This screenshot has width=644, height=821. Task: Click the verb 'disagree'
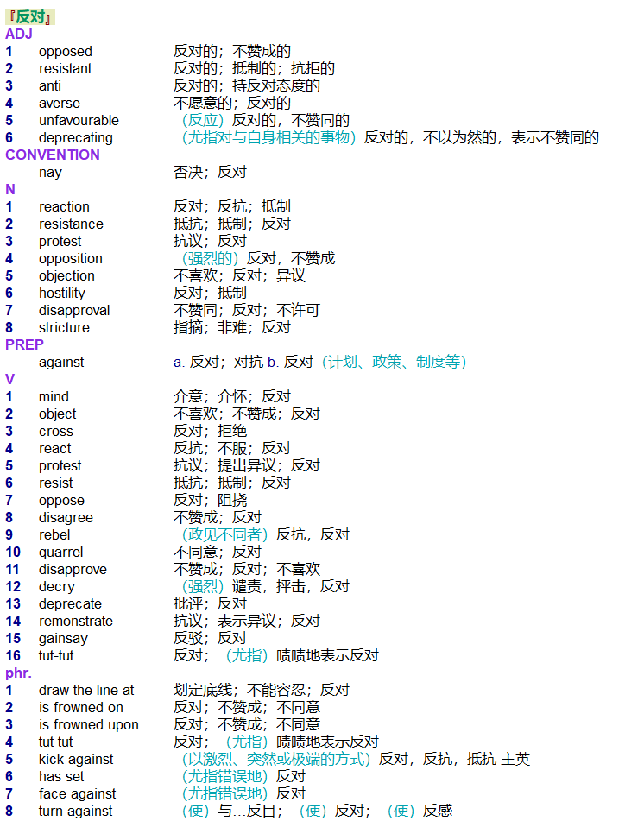click(66, 518)
